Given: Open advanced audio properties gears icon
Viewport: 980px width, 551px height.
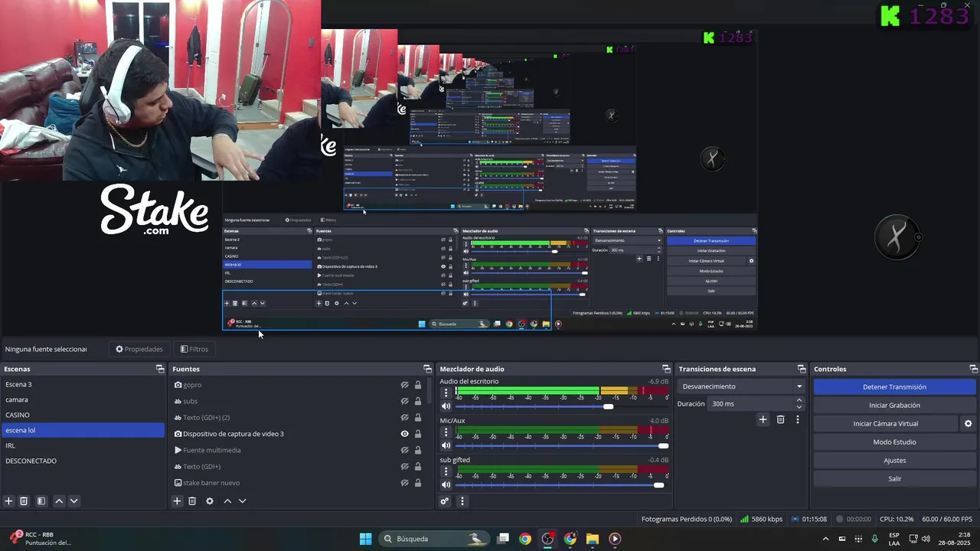Looking at the screenshot, I should [444, 501].
